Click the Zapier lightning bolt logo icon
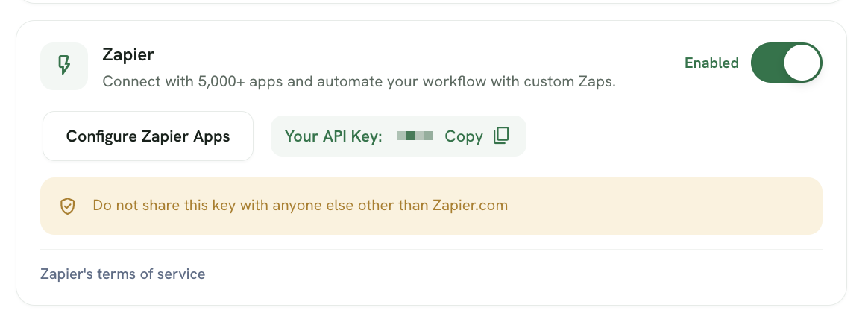The width and height of the screenshot is (868, 325). 64,66
